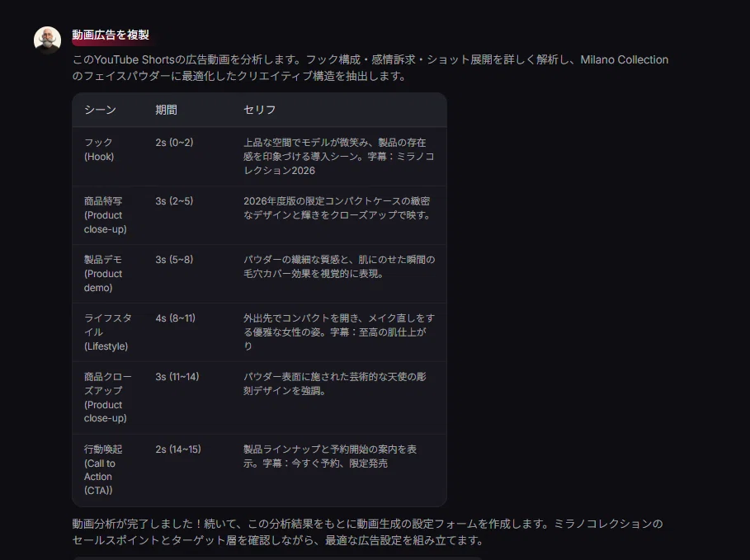
Task: Click the line starting 外出先でコンパクトを開き
Action: 339,318
